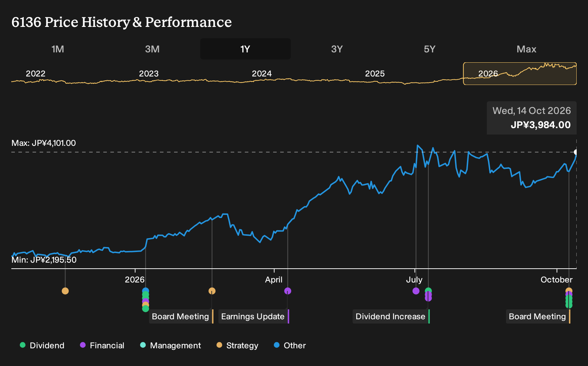This screenshot has width=588, height=366.
Task: Click the 2025 label on overview chart
Action: tap(375, 74)
